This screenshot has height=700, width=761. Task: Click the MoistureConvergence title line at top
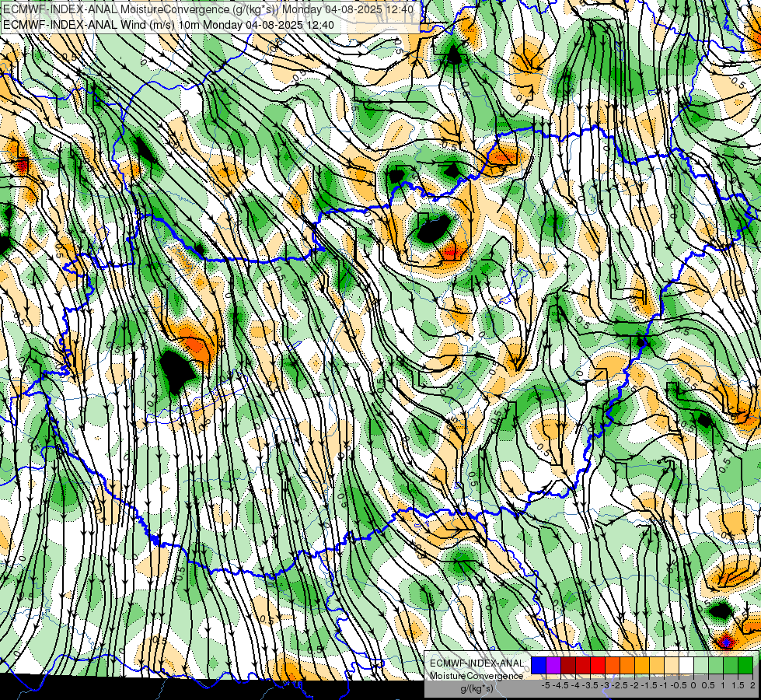tap(208, 9)
